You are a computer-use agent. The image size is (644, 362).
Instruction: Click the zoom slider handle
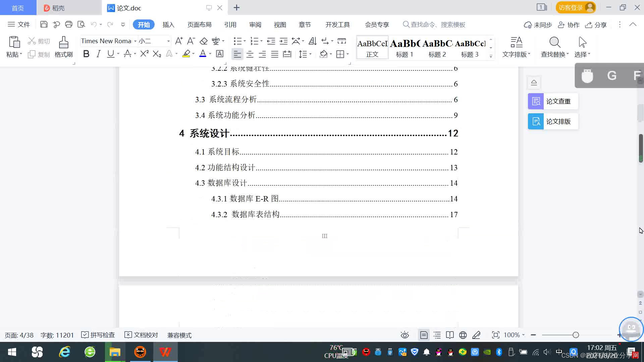(576, 335)
